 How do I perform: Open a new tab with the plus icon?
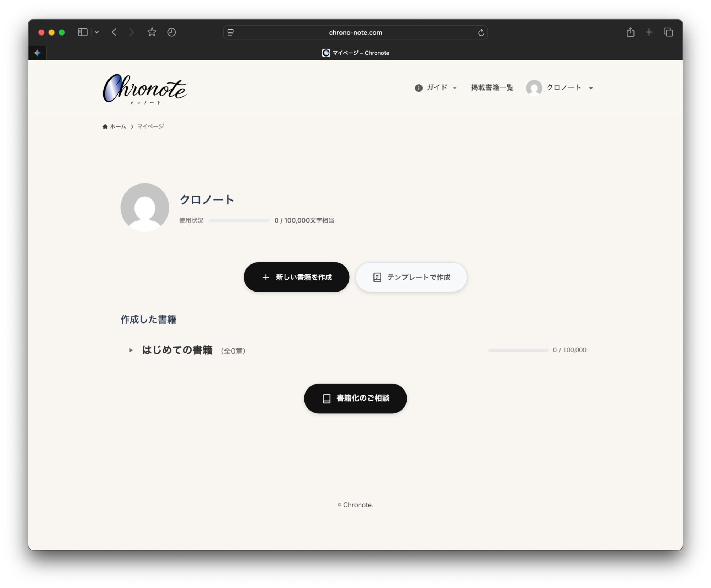click(649, 32)
